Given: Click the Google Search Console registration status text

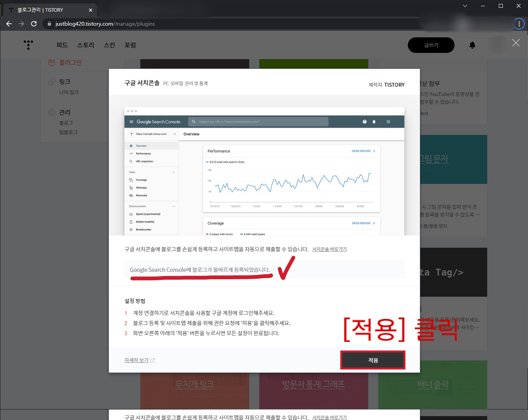Looking at the screenshot, I should [x=200, y=270].
